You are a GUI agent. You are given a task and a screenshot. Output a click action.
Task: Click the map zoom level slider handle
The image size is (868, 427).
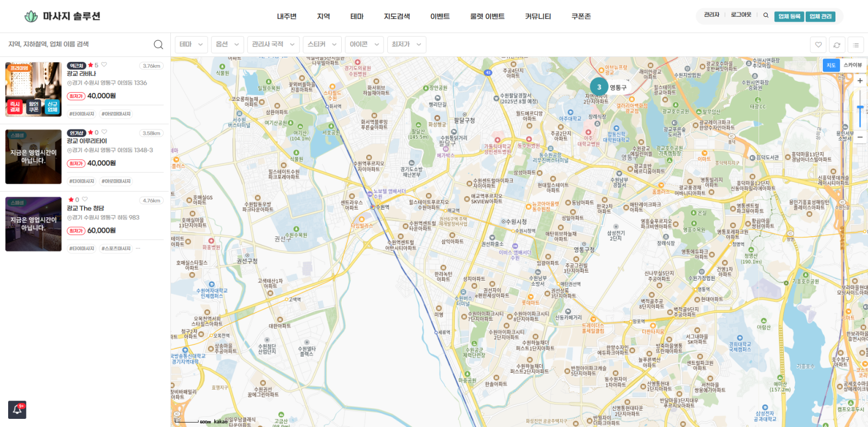(x=860, y=108)
